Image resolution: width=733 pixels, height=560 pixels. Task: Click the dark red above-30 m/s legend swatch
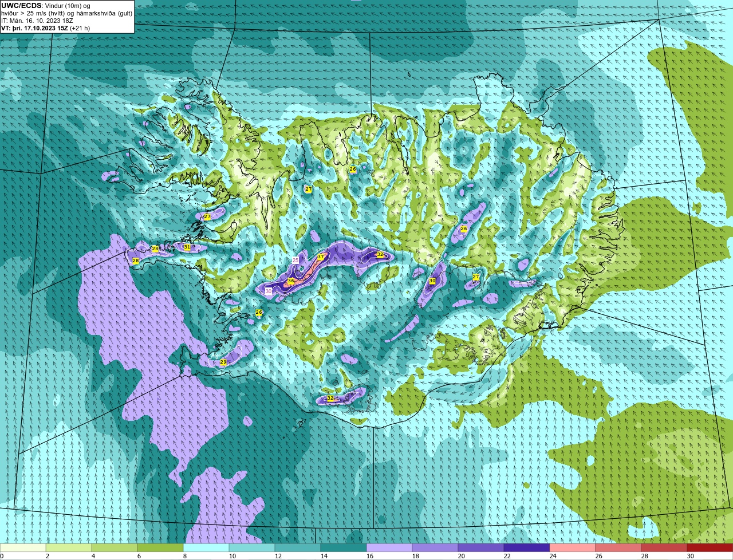click(x=710, y=548)
